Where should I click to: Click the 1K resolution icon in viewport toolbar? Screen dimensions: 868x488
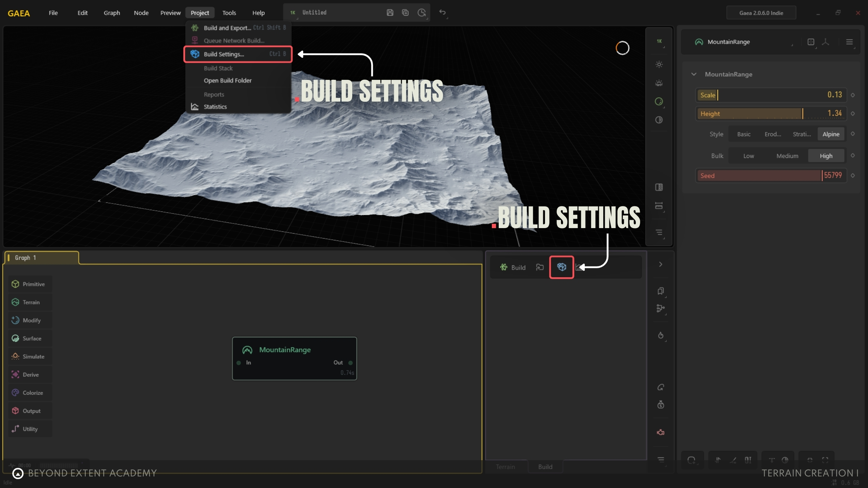(659, 41)
